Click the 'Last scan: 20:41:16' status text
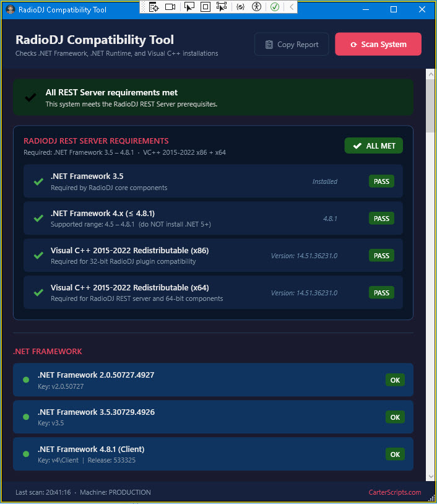 coord(43,492)
